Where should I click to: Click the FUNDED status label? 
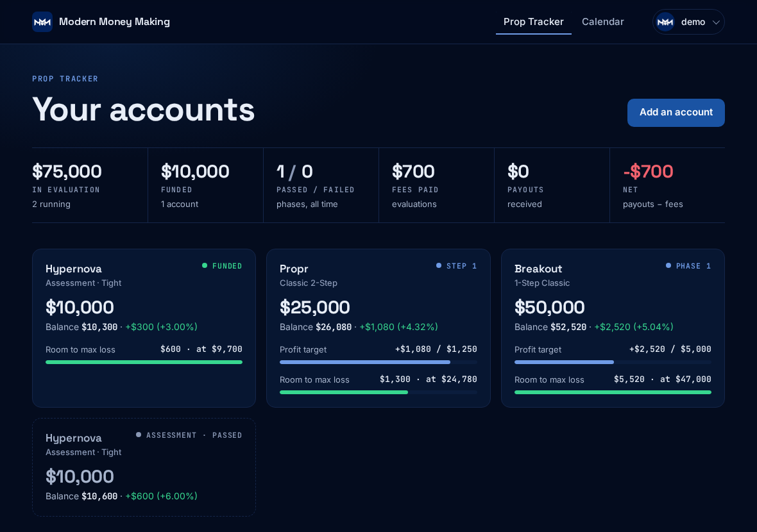pyautogui.click(x=227, y=266)
